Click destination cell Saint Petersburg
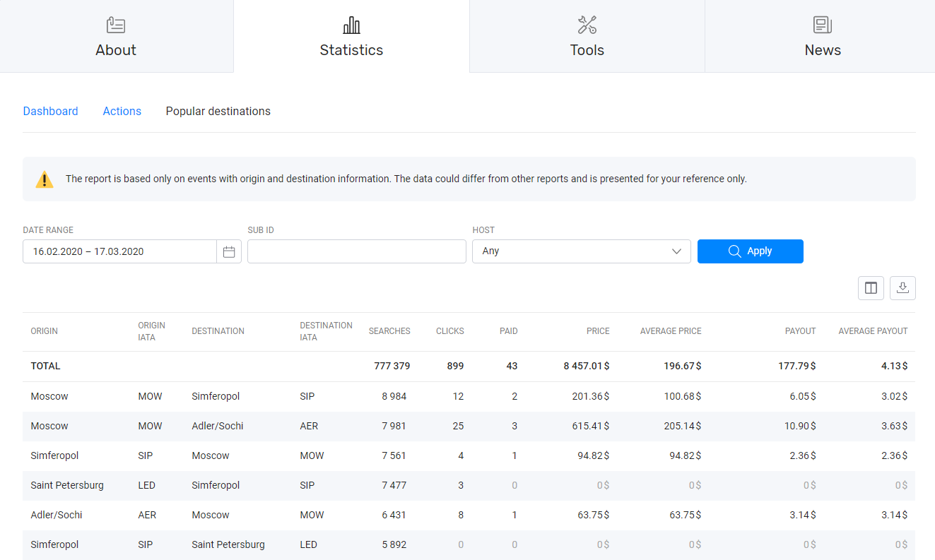 click(x=228, y=544)
